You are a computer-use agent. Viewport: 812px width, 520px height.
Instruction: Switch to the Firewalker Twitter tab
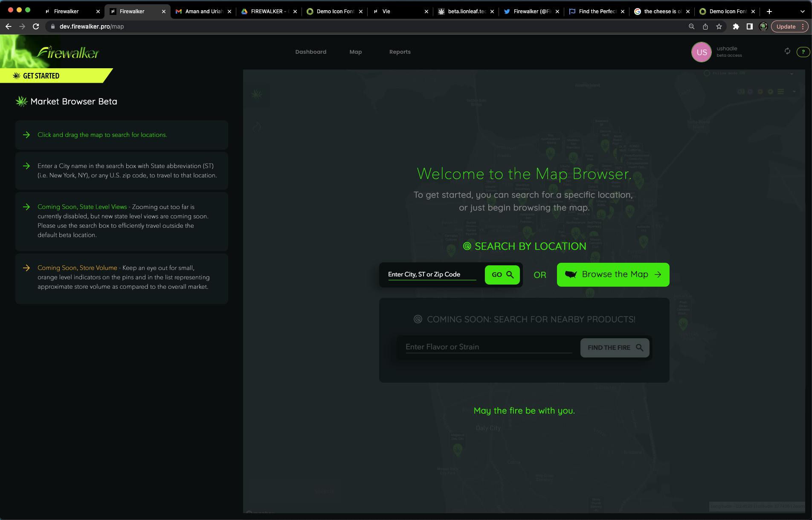click(x=532, y=12)
